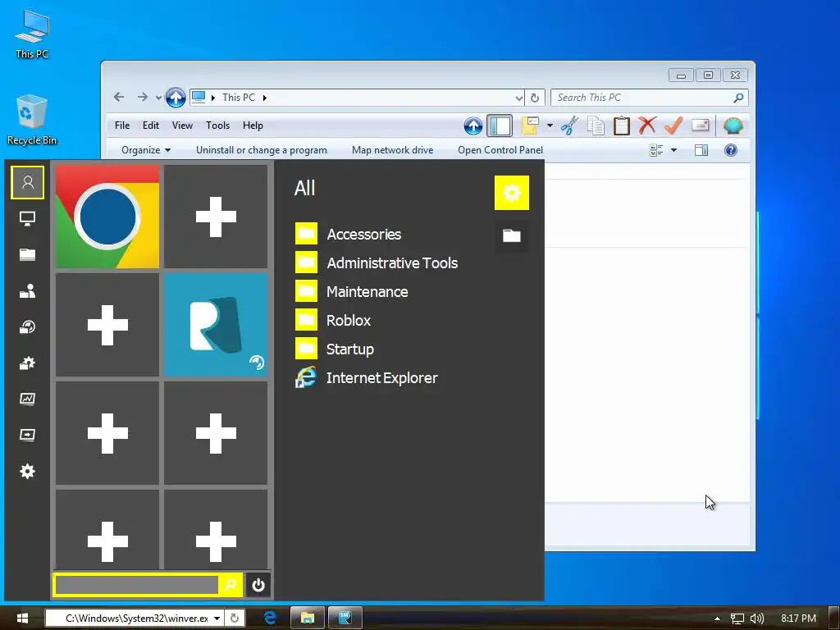
Task: Click the run-screen icon in start menu sidebar
Action: click(27, 435)
